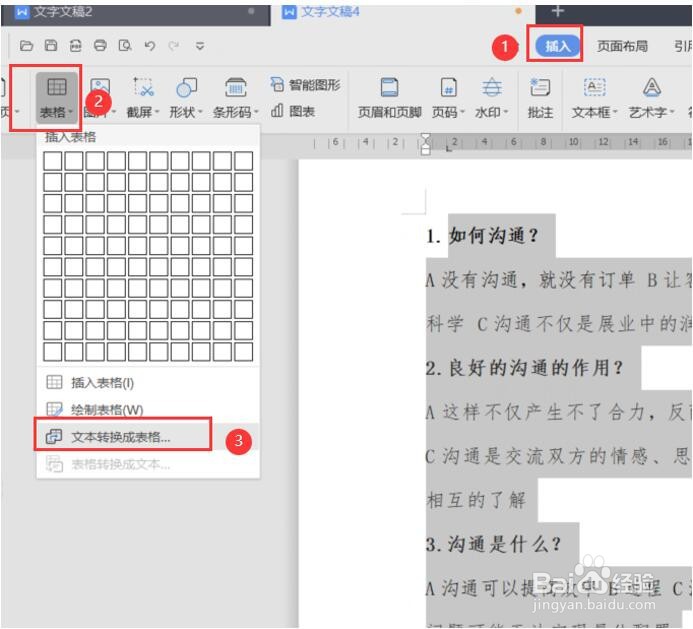Open the 水印 watermark dropdown
The width and height of the screenshot is (693, 629).
pyautogui.click(x=491, y=98)
